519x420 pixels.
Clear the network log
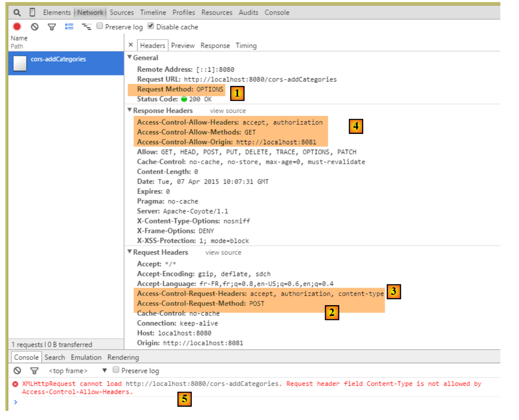click(x=35, y=27)
